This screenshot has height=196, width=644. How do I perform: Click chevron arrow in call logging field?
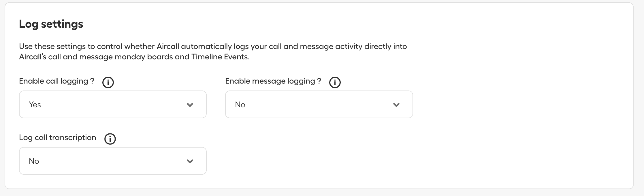click(x=190, y=105)
